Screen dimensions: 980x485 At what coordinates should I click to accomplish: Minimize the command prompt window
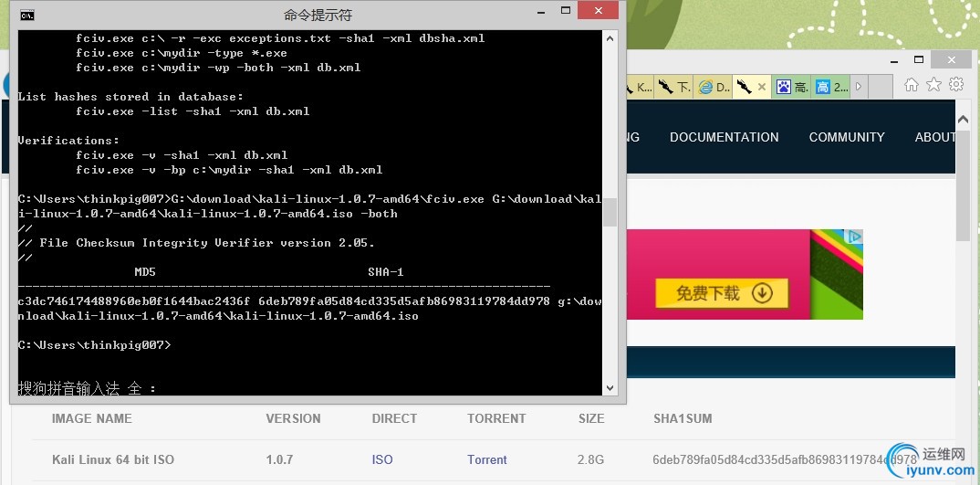[542, 11]
